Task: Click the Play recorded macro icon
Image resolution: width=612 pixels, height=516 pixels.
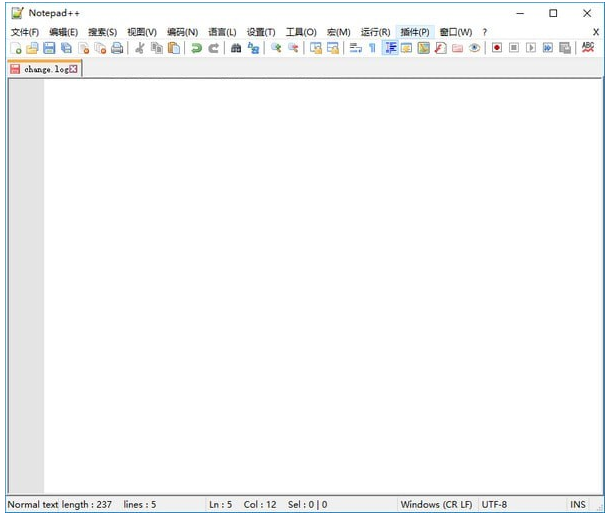Action: pos(531,48)
